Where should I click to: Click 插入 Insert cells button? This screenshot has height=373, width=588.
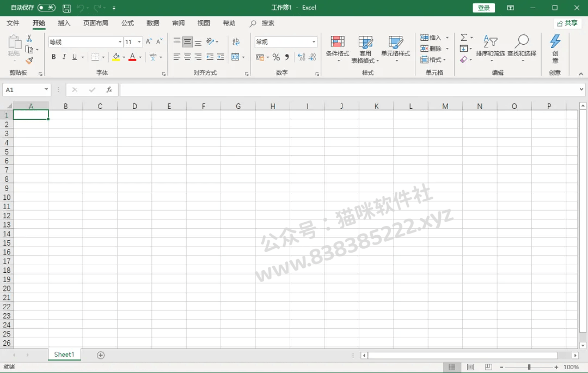(434, 38)
